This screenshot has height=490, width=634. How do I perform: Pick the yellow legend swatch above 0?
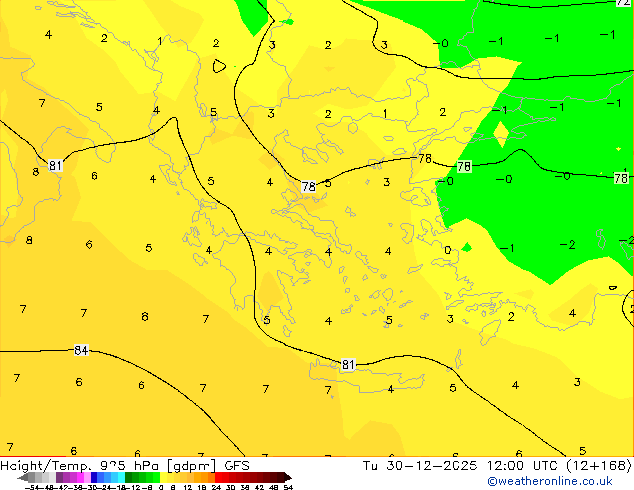pos(163,478)
